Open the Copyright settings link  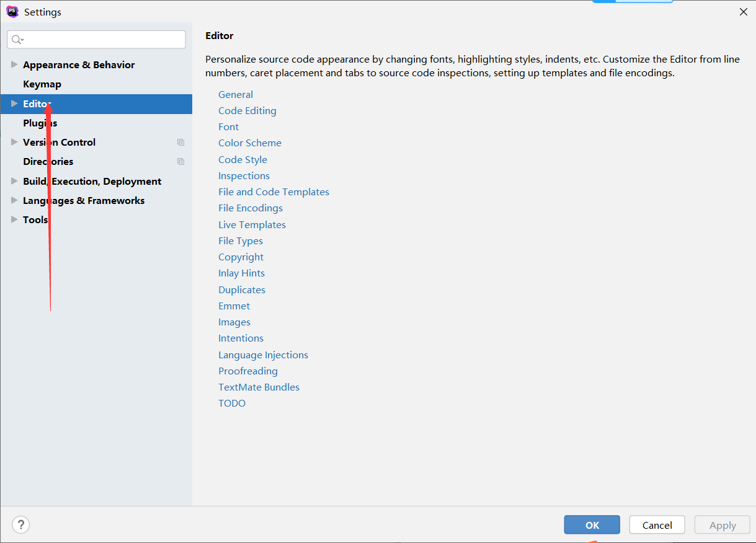241,257
